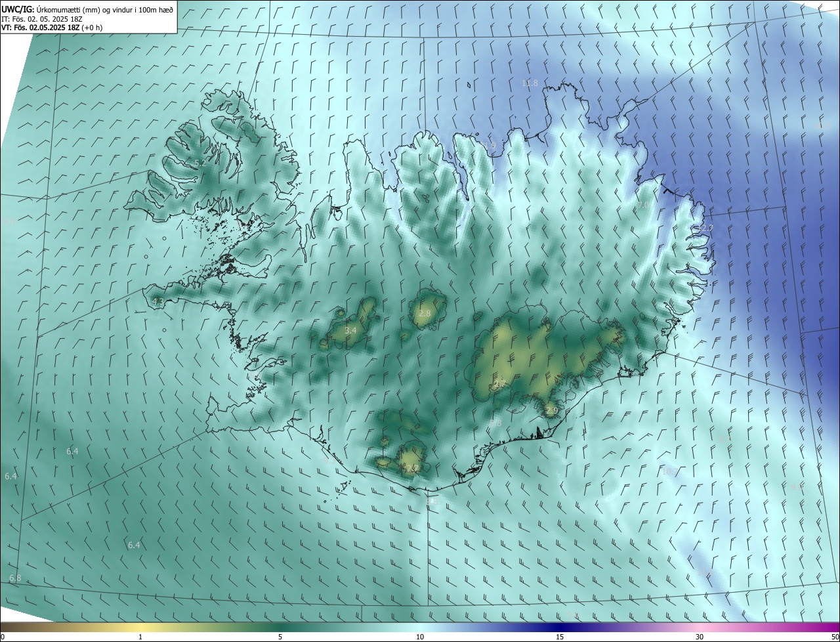Click the 30 tick label on the color scale
This screenshot has width=840, height=642.
700,637
